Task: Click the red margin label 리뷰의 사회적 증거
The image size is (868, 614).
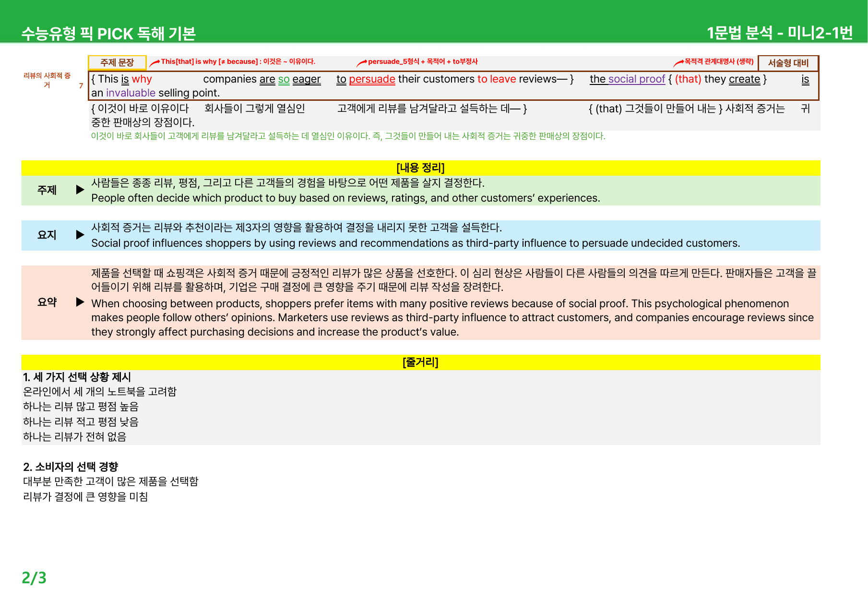Action: (47, 80)
